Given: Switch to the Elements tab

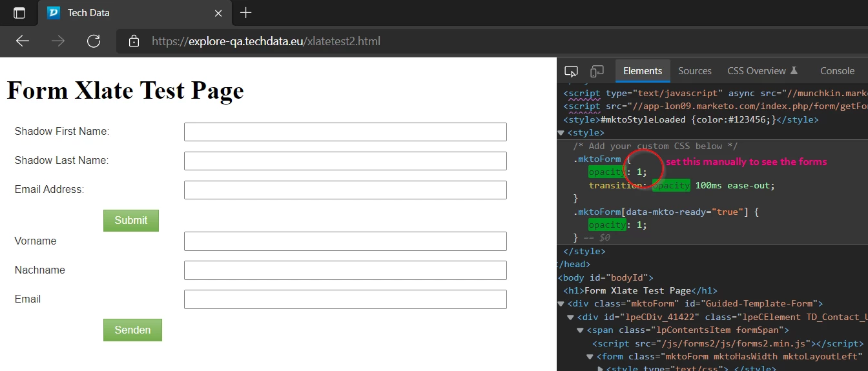Looking at the screenshot, I should coord(643,71).
